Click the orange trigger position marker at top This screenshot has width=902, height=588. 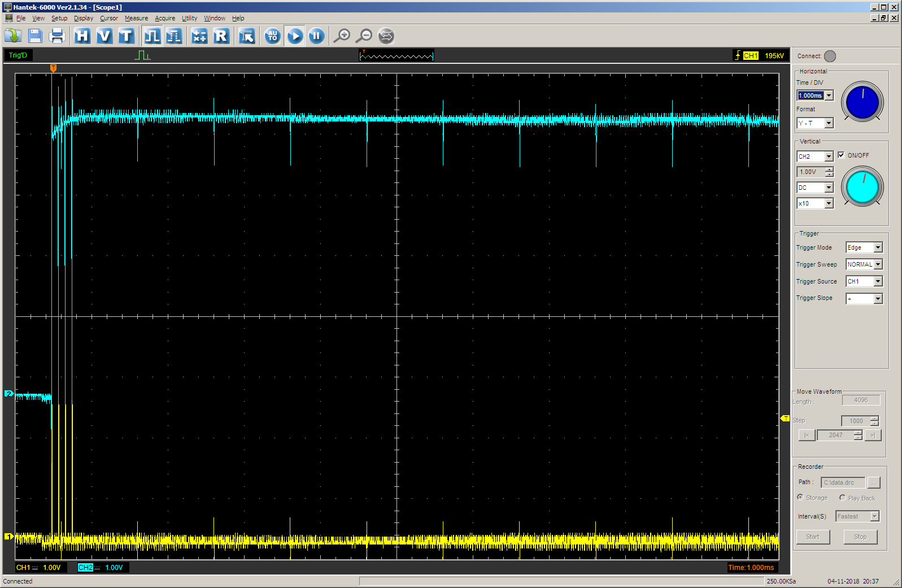coord(53,68)
